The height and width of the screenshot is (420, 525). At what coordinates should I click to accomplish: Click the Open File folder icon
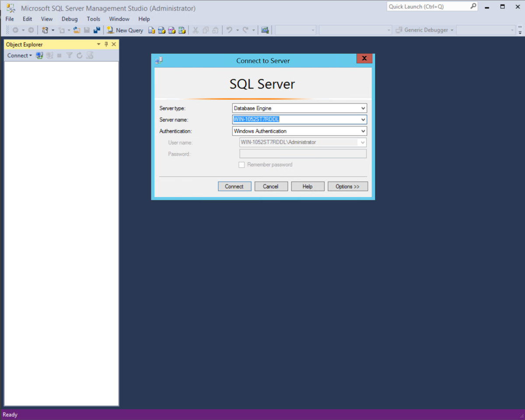[77, 30]
